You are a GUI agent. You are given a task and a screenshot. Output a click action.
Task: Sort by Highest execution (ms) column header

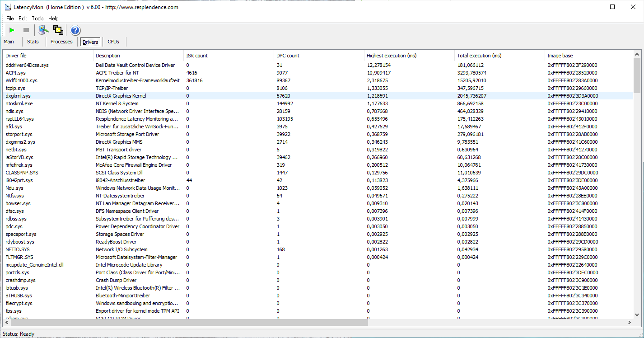410,56
